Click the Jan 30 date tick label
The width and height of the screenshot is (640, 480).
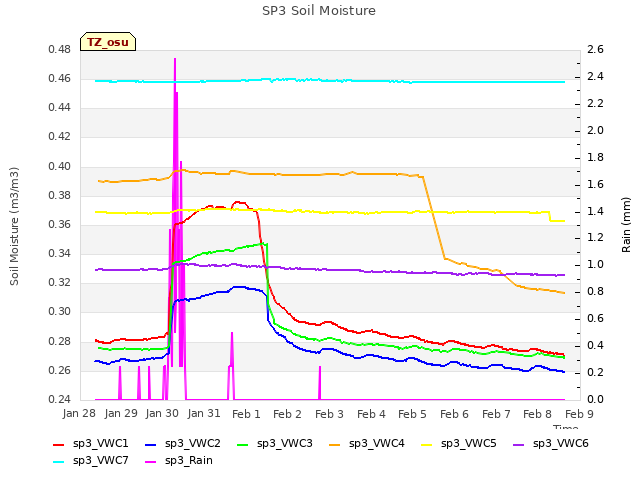click(x=162, y=413)
